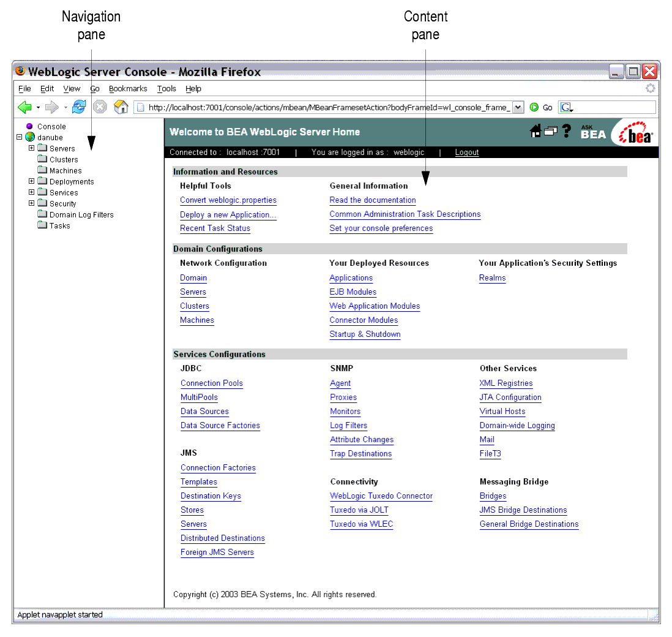Screen dimensions: 672x637
Task: Open Set your console preferences
Action: pos(381,228)
